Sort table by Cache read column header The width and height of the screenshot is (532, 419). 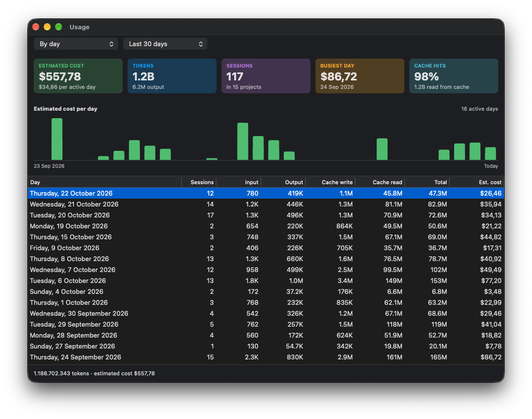pos(380,182)
